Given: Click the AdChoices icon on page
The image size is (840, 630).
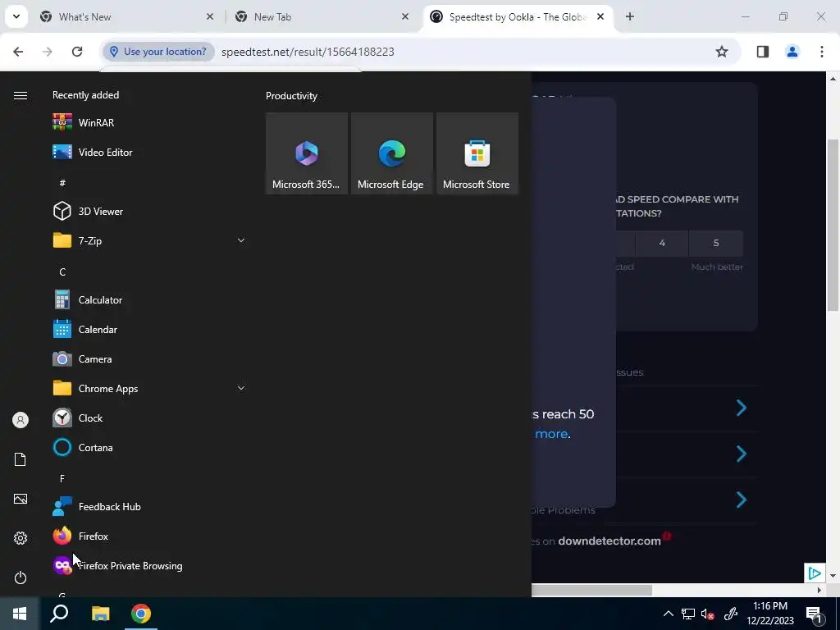Looking at the screenshot, I should (x=815, y=573).
